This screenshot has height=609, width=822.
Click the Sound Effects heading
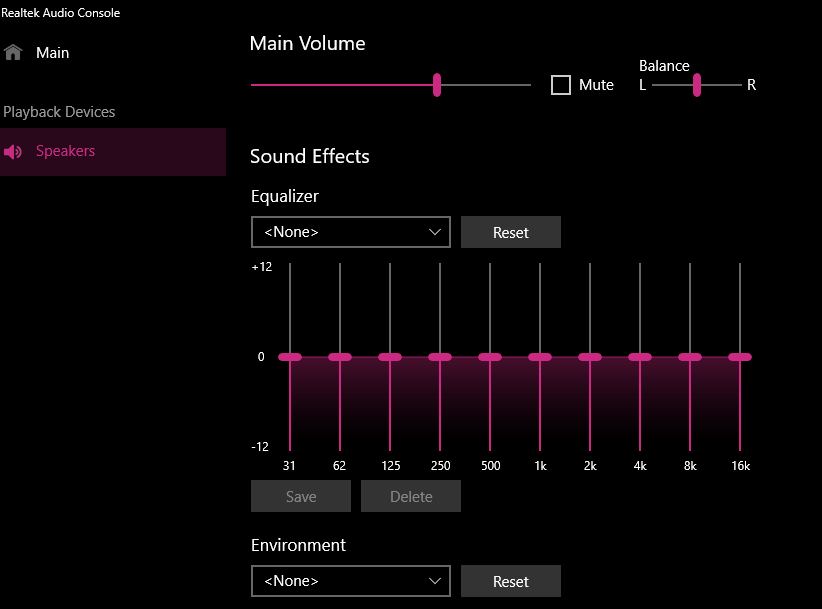pyautogui.click(x=310, y=156)
